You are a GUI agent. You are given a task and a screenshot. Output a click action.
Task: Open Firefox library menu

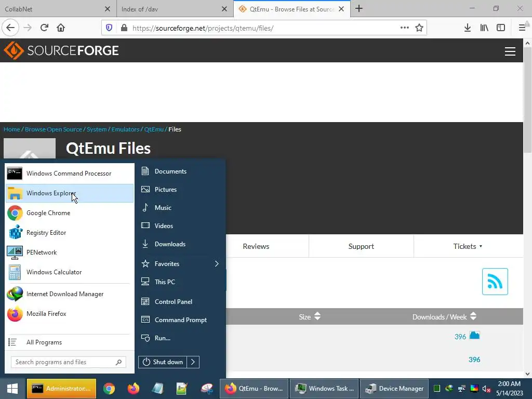(484, 28)
